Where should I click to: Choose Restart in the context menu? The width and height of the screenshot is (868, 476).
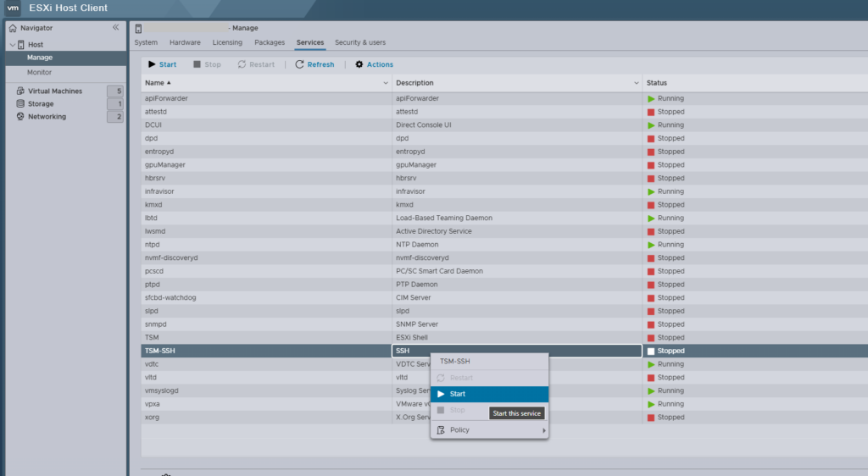pyautogui.click(x=489, y=378)
